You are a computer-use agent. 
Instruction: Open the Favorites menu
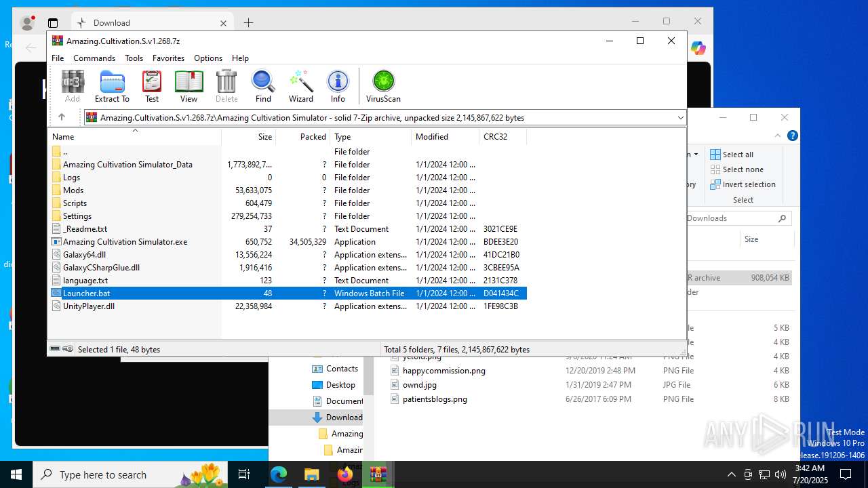click(x=168, y=58)
